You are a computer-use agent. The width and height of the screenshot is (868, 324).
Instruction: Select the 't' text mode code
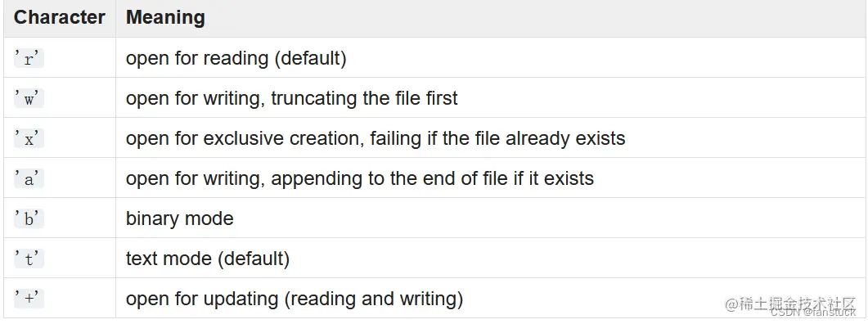click(x=29, y=259)
